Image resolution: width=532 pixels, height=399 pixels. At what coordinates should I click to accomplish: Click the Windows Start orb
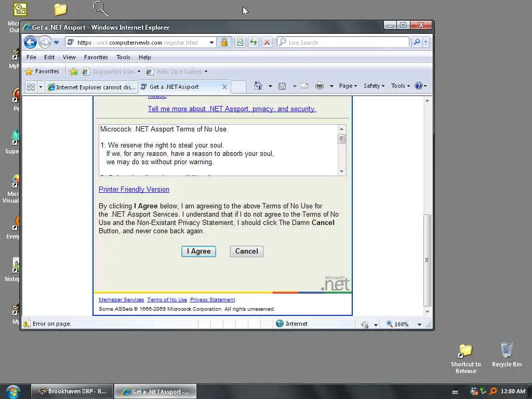tap(13, 392)
